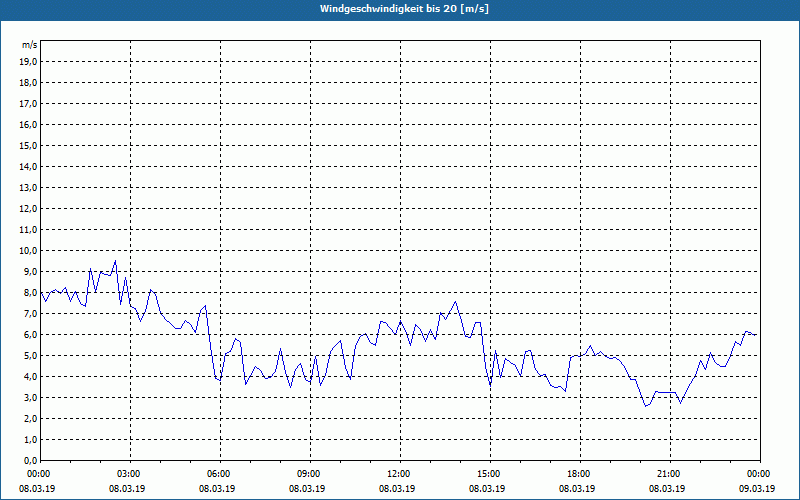This screenshot has width=800, height=500.
Task: Click the chart title 'Windgeschwindigkeit bis 20 [m/s]'
Action: click(404, 9)
